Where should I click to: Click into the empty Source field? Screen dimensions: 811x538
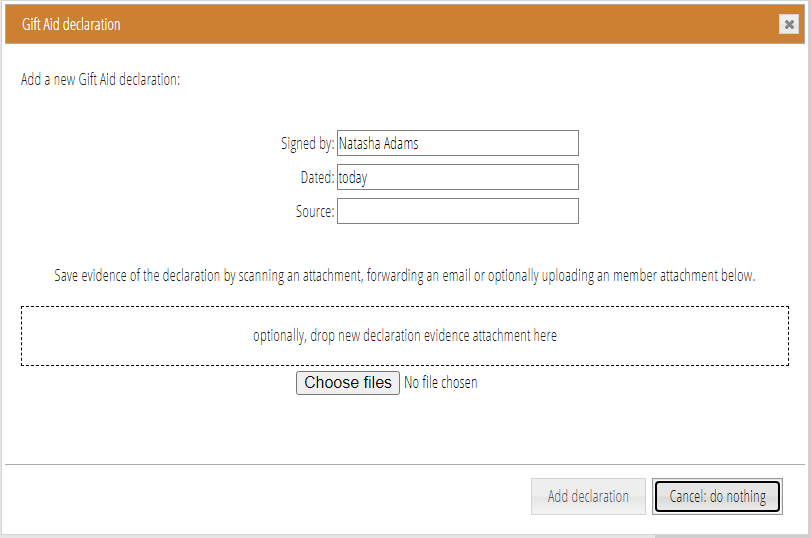458,211
